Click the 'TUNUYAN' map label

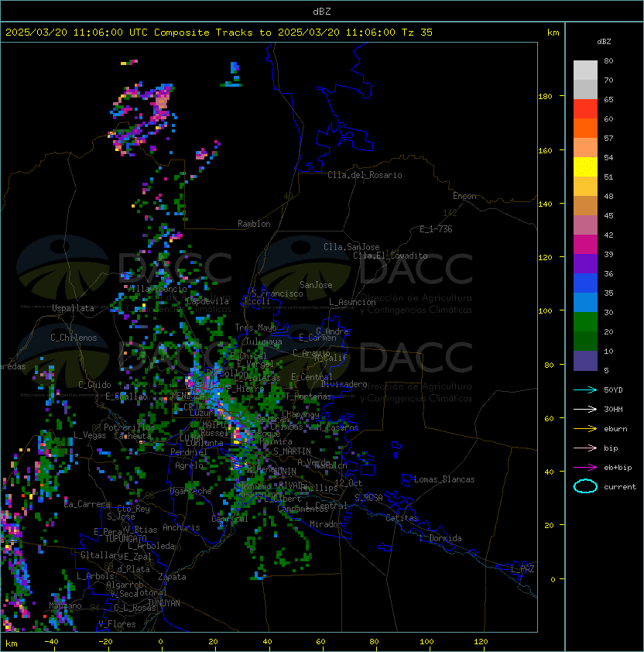point(164,602)
